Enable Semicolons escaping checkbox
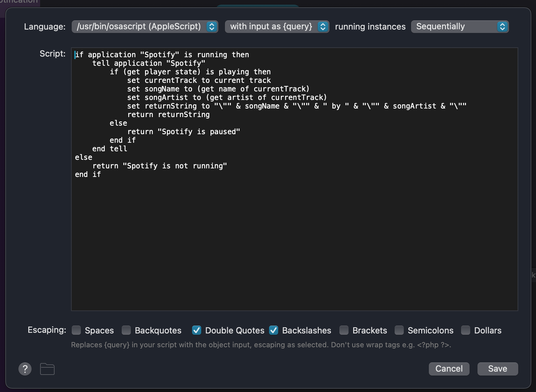The height and width of the screenshot is (392, 536). coord(399,330)
